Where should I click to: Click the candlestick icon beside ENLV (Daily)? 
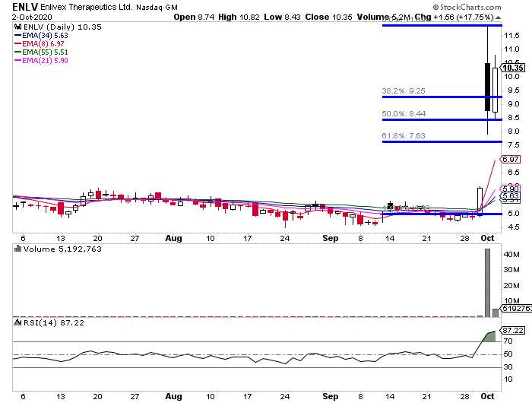click(18, 27)
